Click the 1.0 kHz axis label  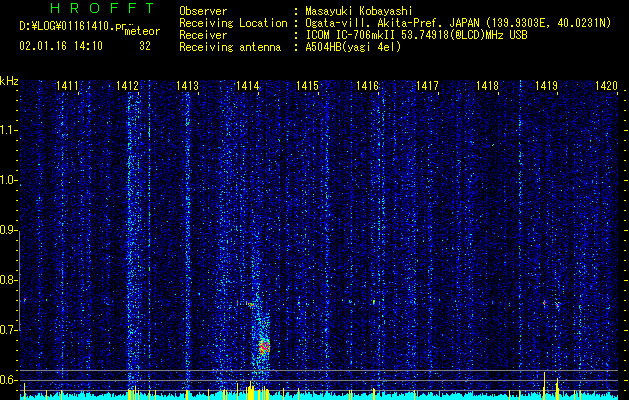(x=9, y=180)
